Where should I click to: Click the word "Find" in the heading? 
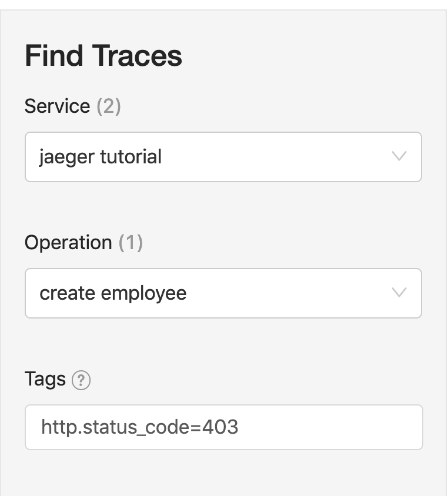pos(54,56)
